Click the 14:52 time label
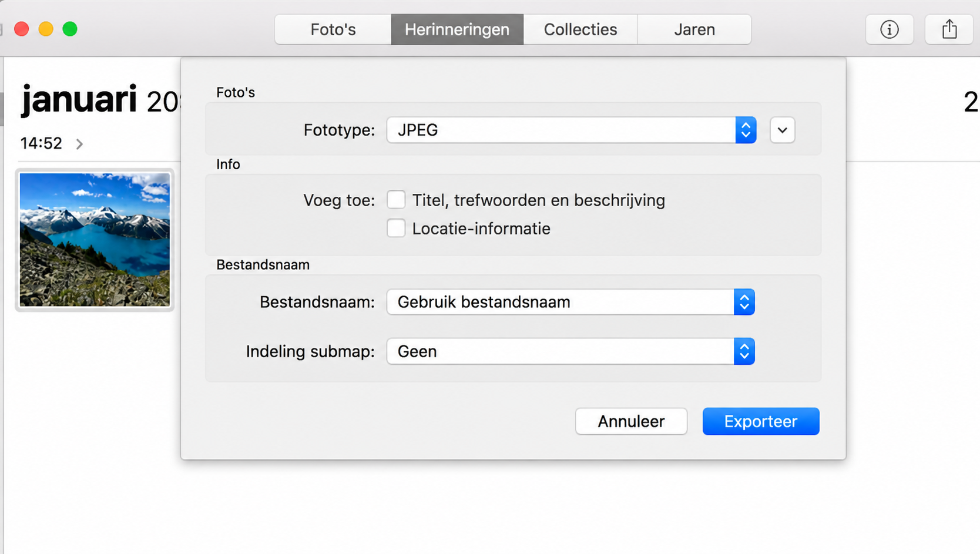The height and width of the screenshot is (554, 980). coord(41,143)
